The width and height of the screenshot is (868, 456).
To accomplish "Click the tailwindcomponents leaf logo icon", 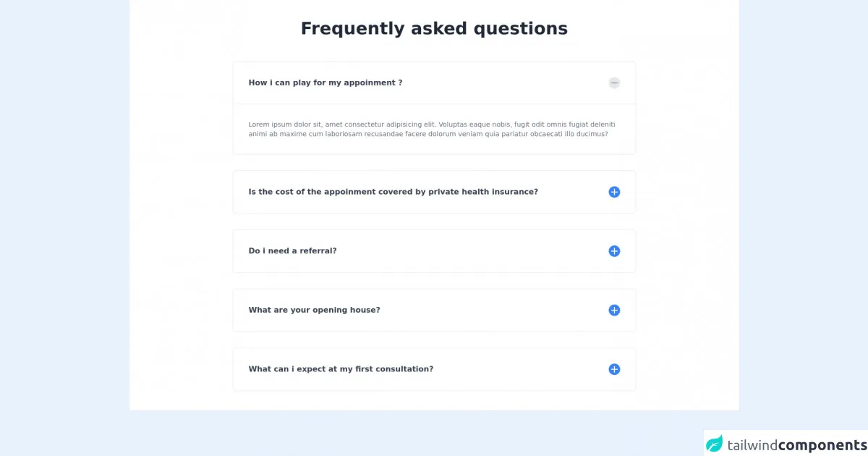I will (x=715, y=444).
